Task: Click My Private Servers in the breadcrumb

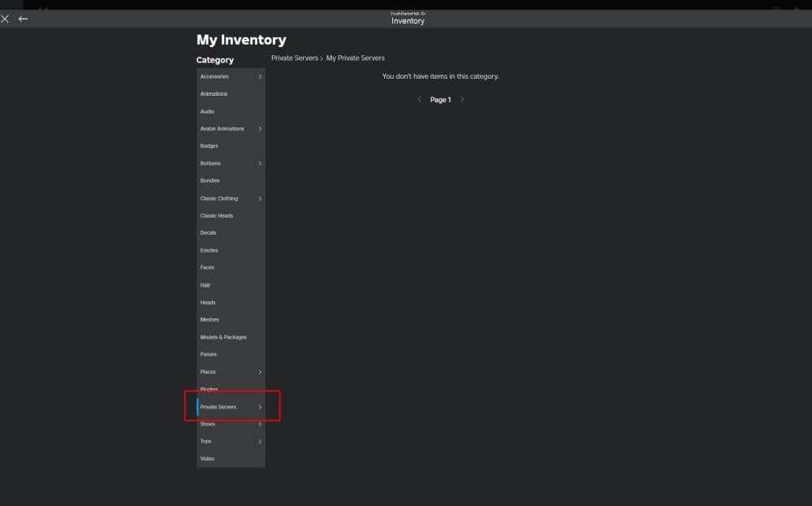Action: point(356,58)
